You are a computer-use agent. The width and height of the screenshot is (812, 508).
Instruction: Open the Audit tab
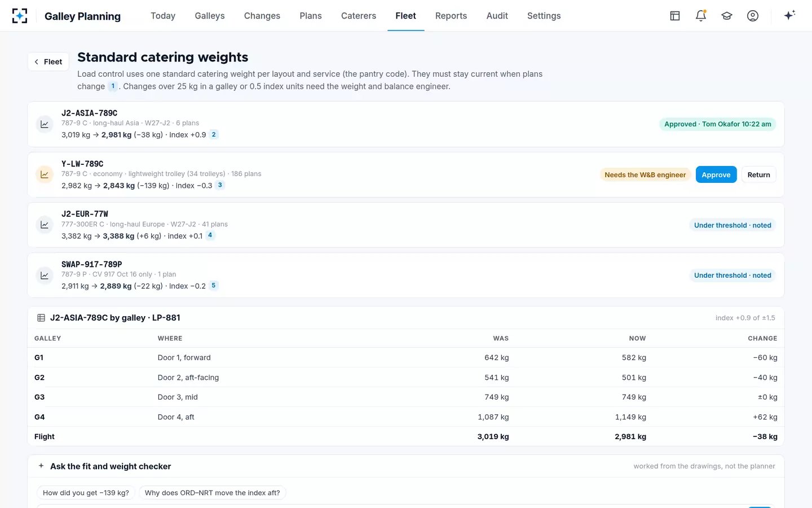pos(497,16)
